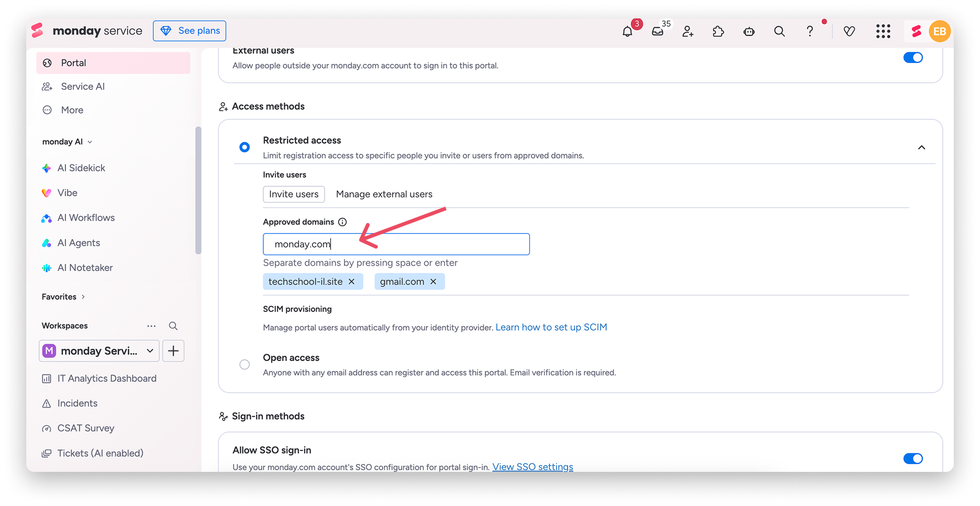Open AI Notetaker
The image size is (980, 506).
tap(85, 268)
